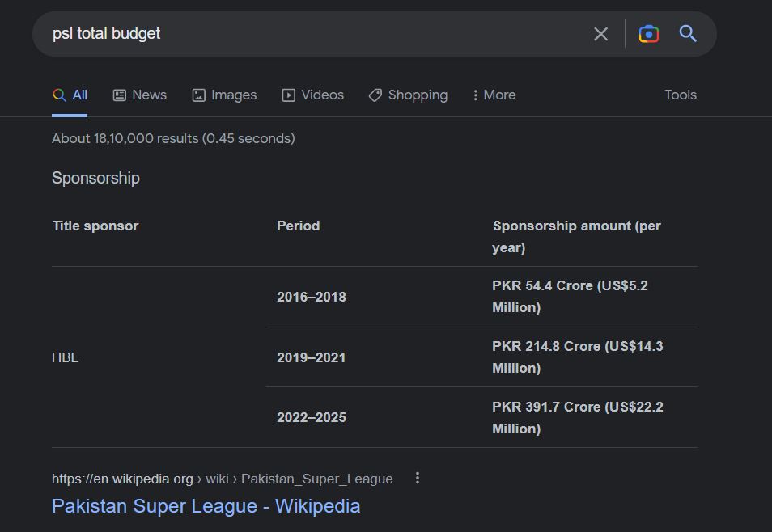Click the play icon for Videos

[x=289, y=95]
